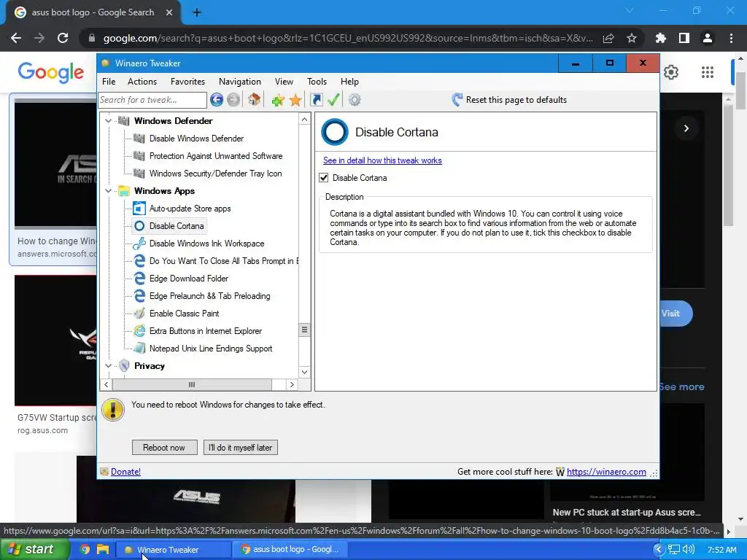Click the Notepad Unix Line Endings icon
747x560 pixels.
point(139,348)
